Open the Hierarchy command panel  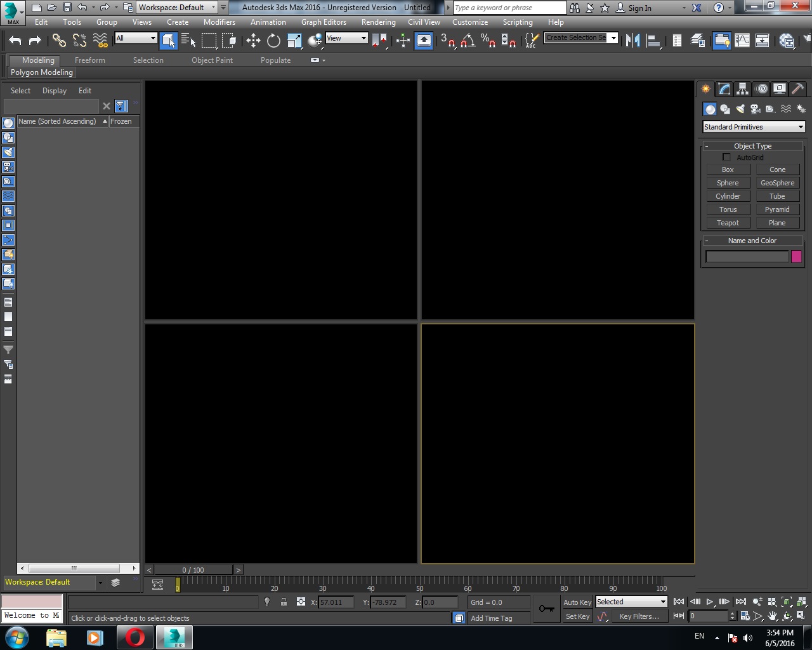click(742, 89)
